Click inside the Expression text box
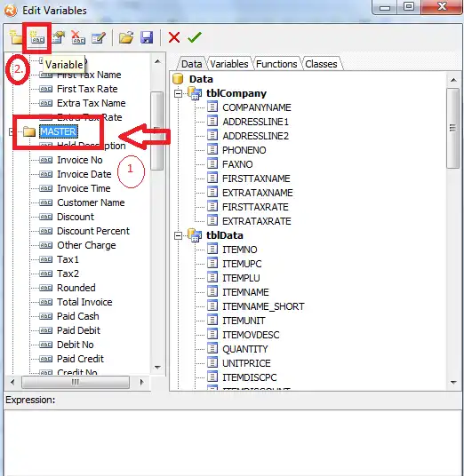This screenshot has width=464, height=476. point(233,442)
